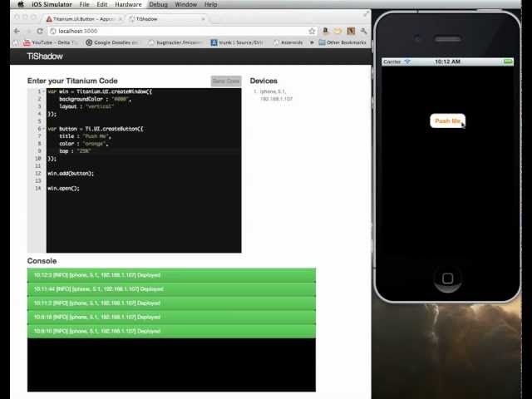Go back in the browser
This screenshot has width=532, height=399.
click(x=17, y=32)
